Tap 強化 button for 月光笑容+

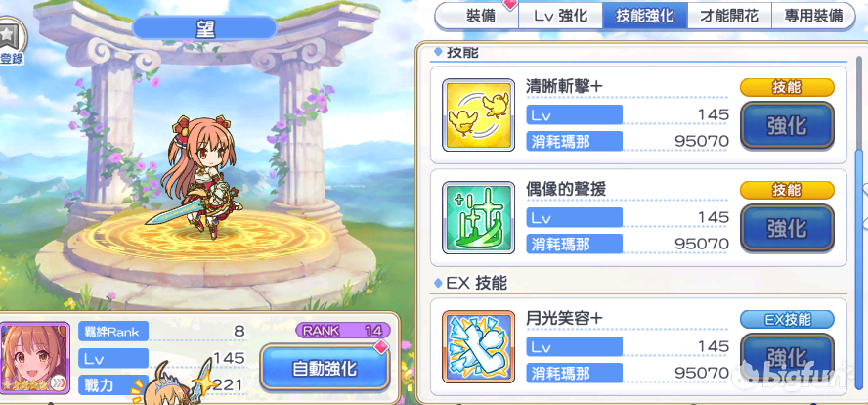[x=787, y=356]
